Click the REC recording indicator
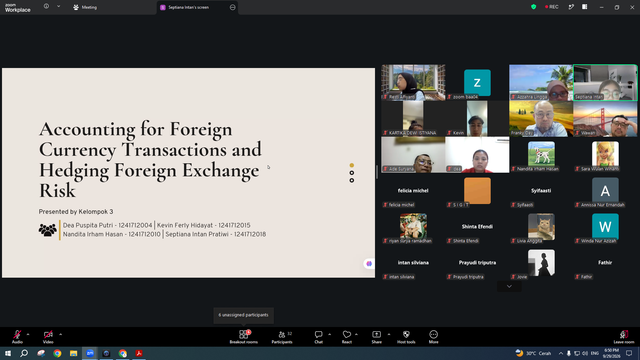The height and width of the screenshot is (360, 640). tap(551, 7)
